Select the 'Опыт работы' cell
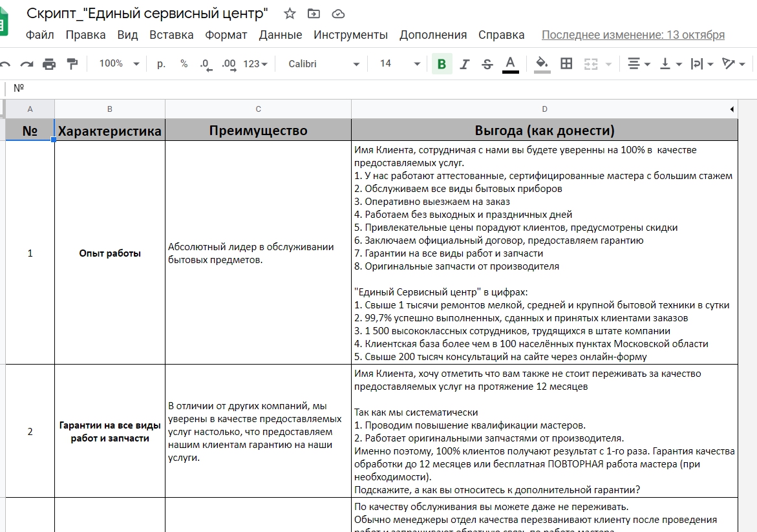 [x=110, y=253]
